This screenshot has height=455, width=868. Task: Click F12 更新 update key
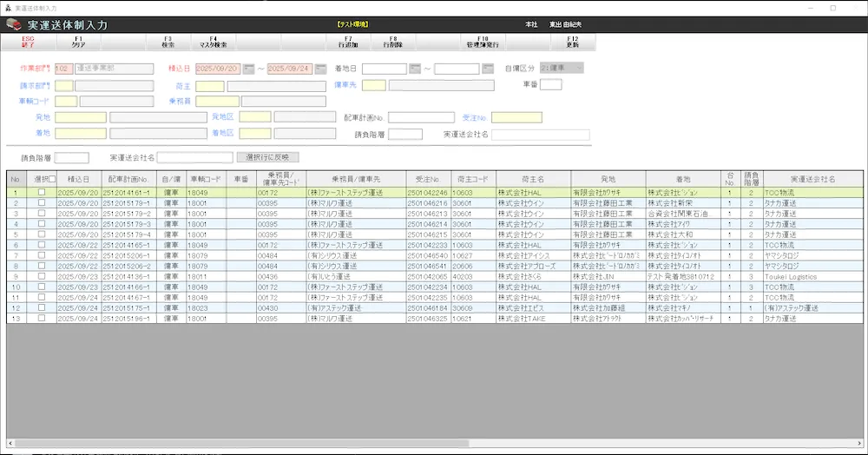coord(572,41)
